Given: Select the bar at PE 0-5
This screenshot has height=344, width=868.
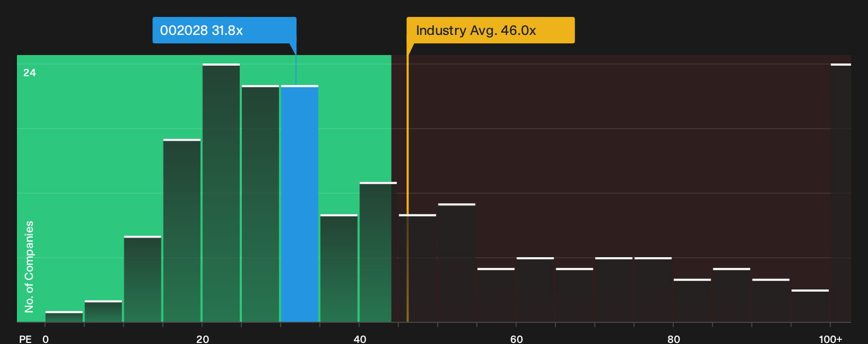Looking at the screenshot, I should [64, 316].
